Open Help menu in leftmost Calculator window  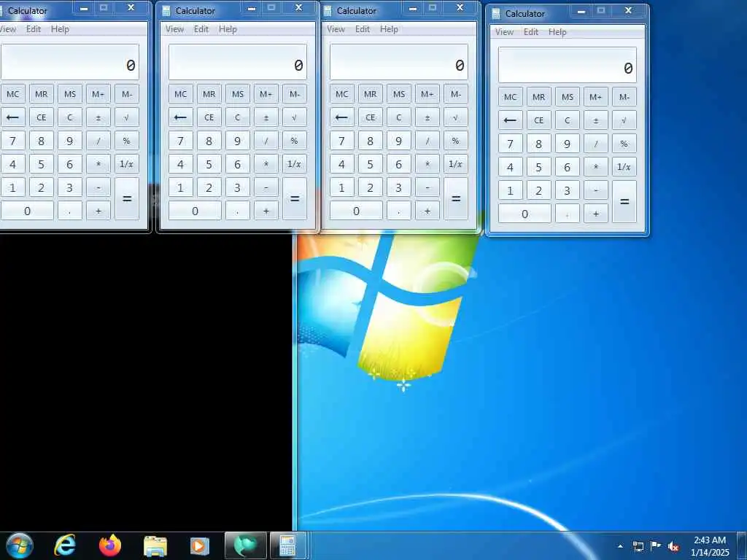[60, 29]
